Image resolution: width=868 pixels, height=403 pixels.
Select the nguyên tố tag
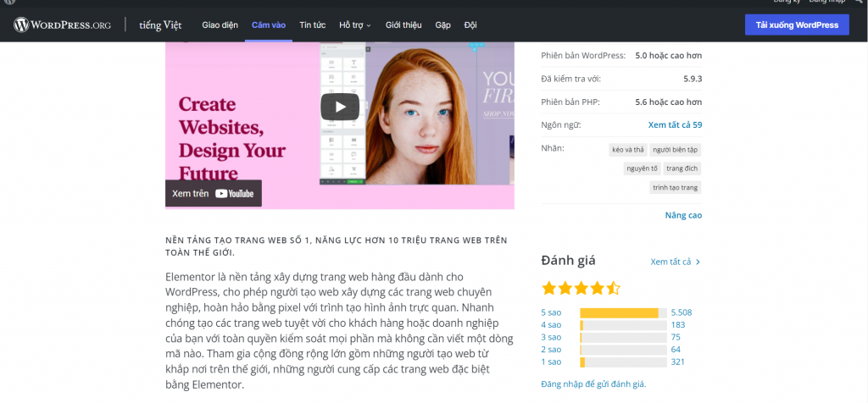tap(643, 168)
